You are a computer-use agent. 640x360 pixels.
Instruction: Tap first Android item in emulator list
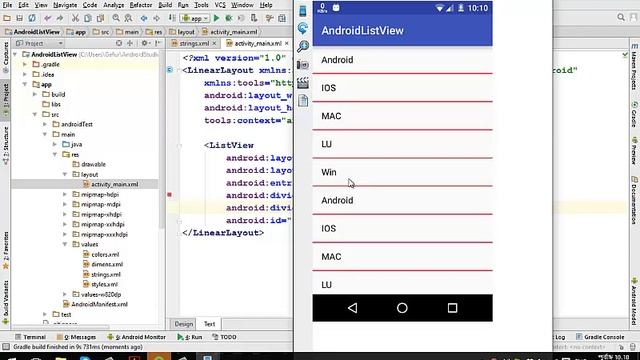(402, 60)
